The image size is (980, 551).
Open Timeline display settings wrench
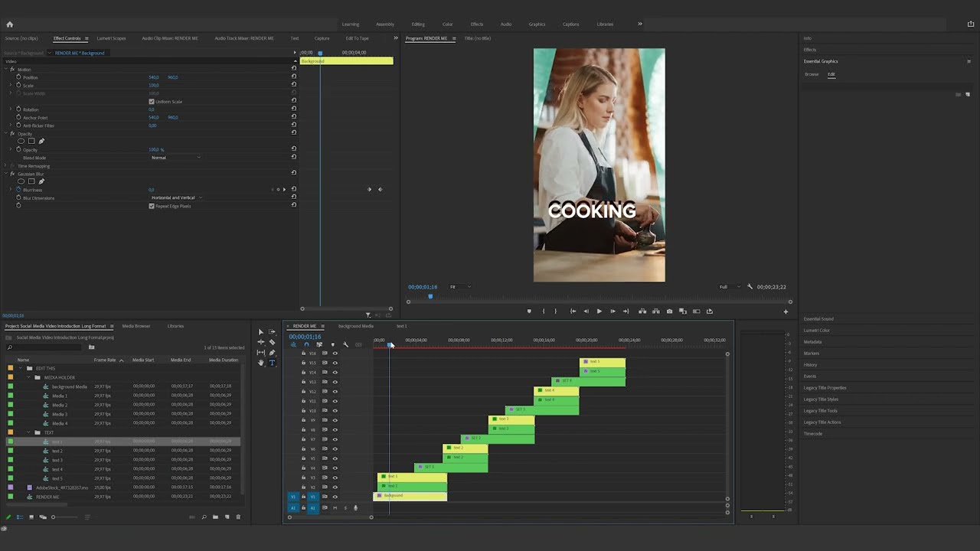click(x=345, y=344)
